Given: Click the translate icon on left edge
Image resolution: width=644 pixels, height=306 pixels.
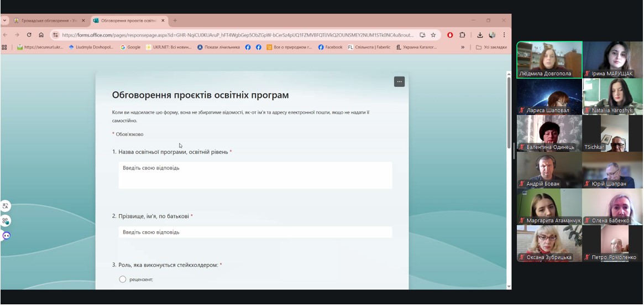Looking at the screenshot, I should [6, 206].
